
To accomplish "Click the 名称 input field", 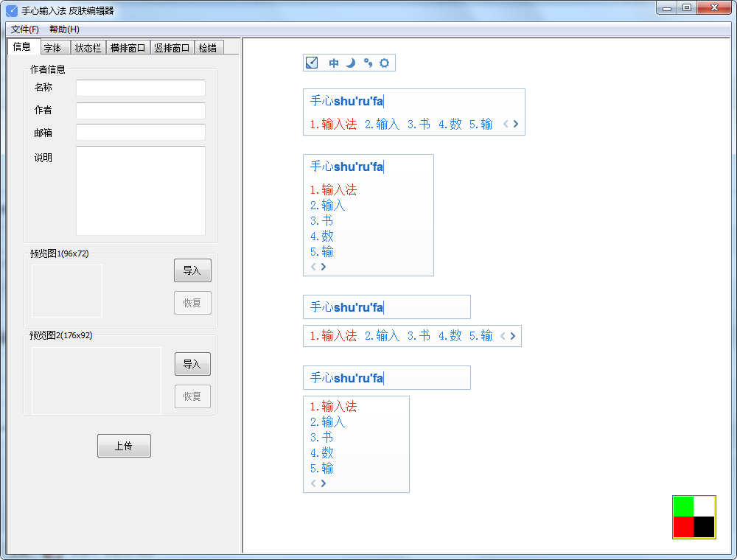I will [x=141, y=88].
